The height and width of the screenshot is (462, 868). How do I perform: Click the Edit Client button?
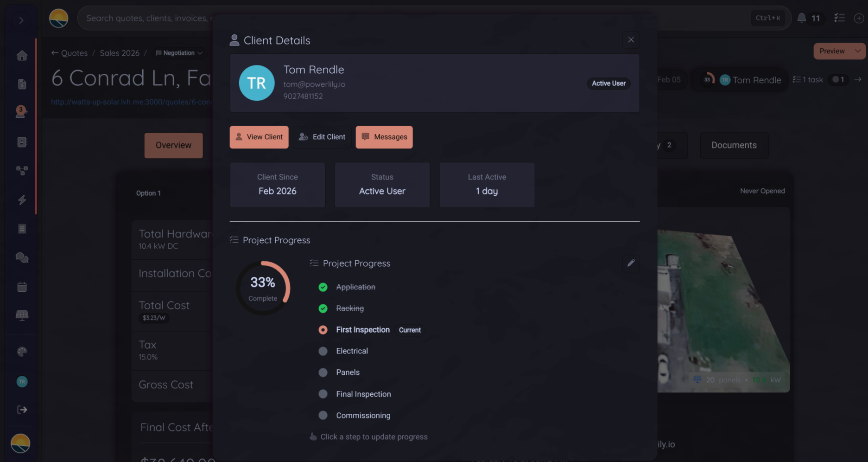point(322,137)
